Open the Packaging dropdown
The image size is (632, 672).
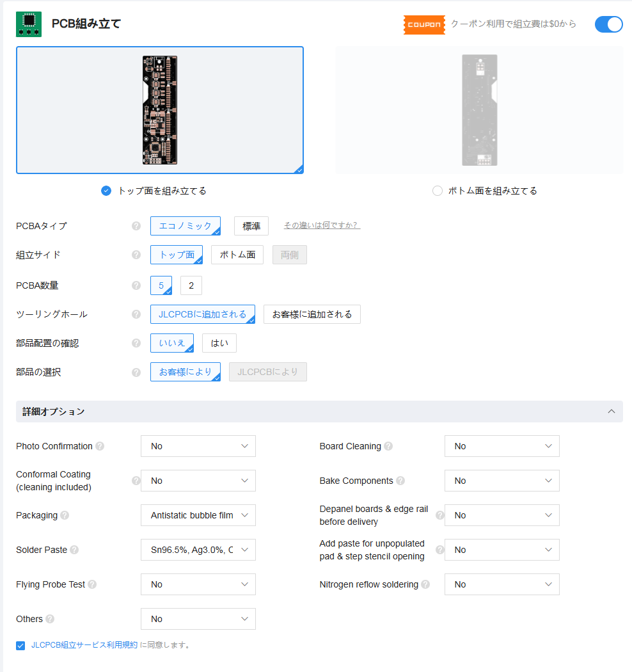coord(198,515)
